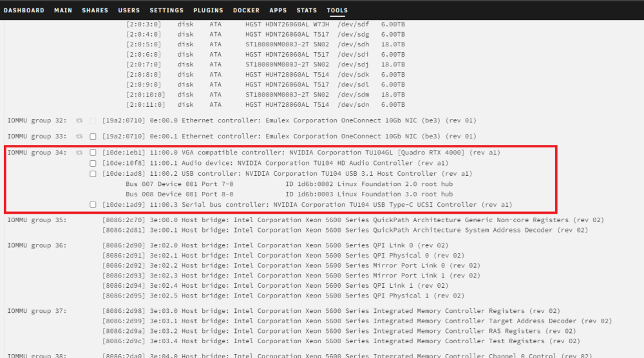The width and height of the screenshot is (644, 358).
Task: Open the Users page
Action: coord(129,10)
